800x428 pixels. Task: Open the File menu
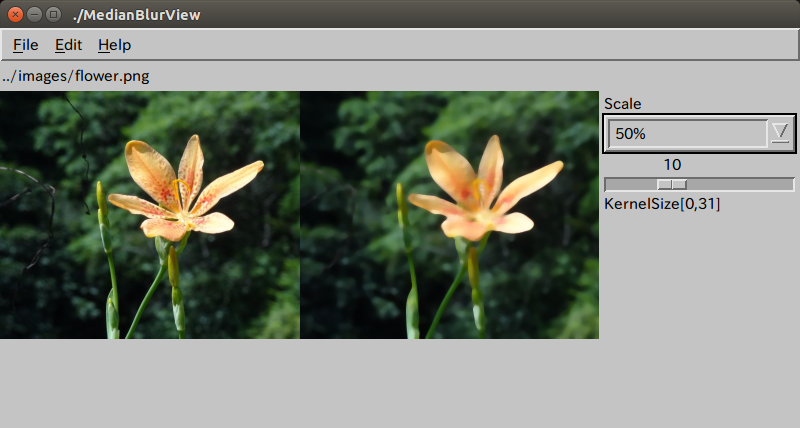point(26,45)
